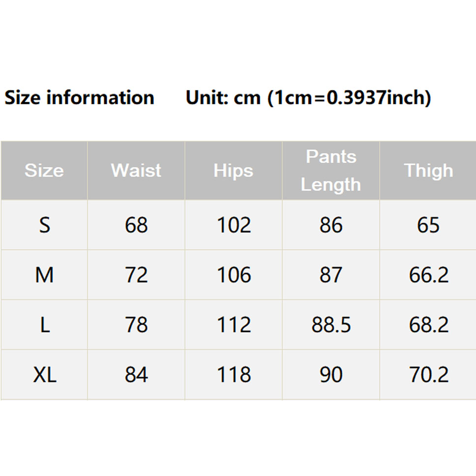Click the pants length value 88.5
Viewport: 476px width, 476px height.
331,325
